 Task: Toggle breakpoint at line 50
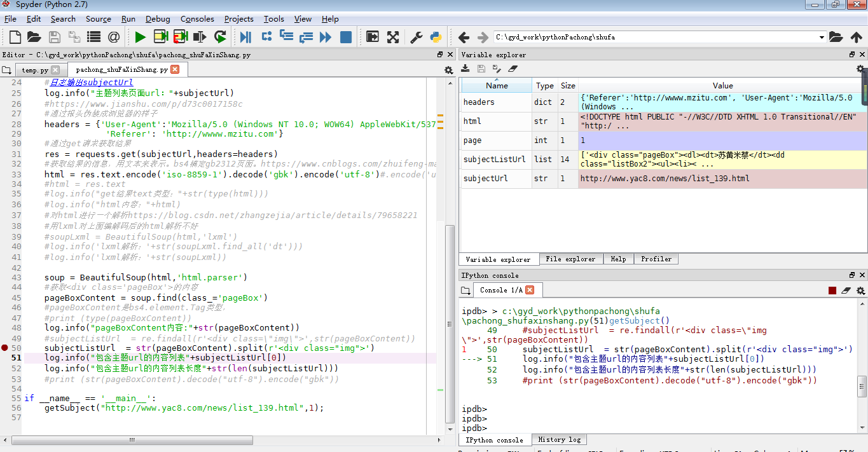(x=5, y=348)
